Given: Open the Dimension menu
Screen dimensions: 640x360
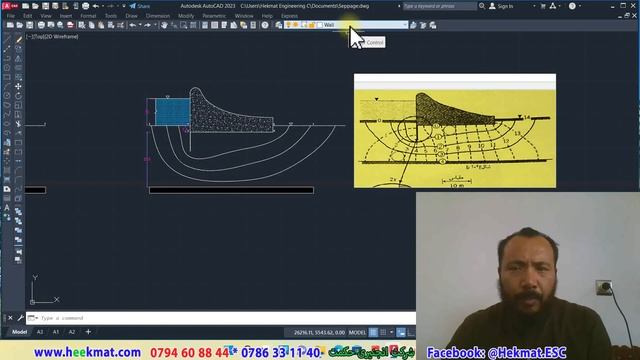Looking at the screenshot, I should pos(158,16).
